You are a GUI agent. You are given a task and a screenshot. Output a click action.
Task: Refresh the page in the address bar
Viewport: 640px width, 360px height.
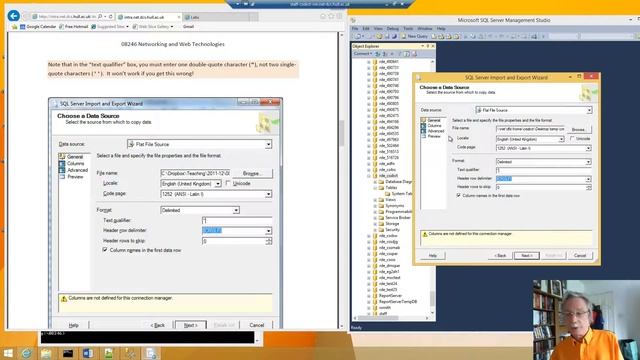coord(111,17)
